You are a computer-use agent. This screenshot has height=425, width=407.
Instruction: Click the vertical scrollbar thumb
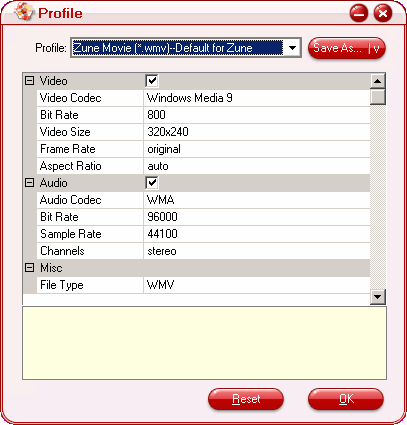coord(378,97)
